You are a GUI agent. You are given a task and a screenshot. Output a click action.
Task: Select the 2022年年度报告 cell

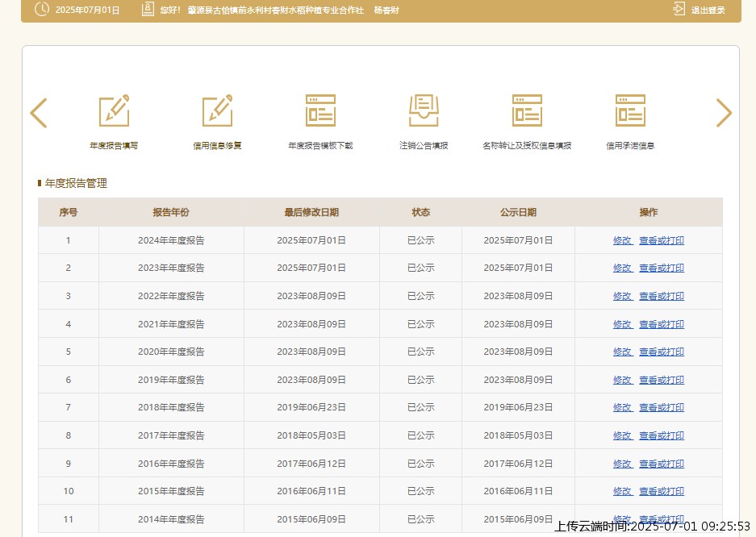pyautogui.click(x=171, y=296)
